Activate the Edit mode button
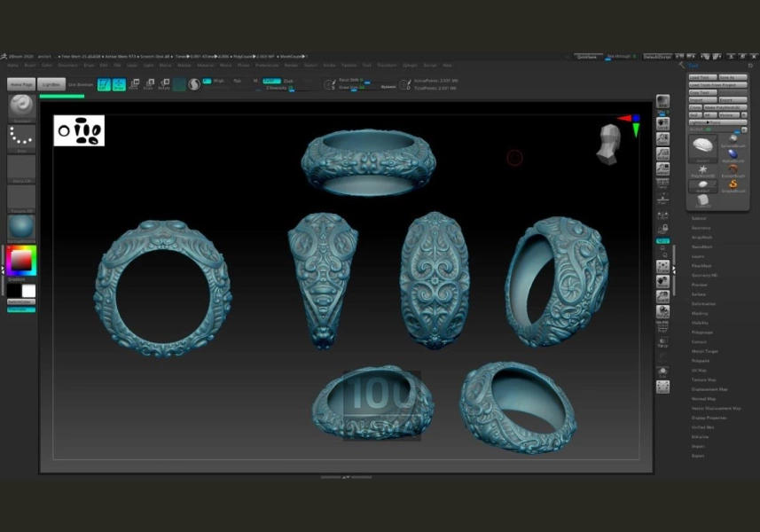The height and width of the screenshot is (532, 760). tap(104, 84)
